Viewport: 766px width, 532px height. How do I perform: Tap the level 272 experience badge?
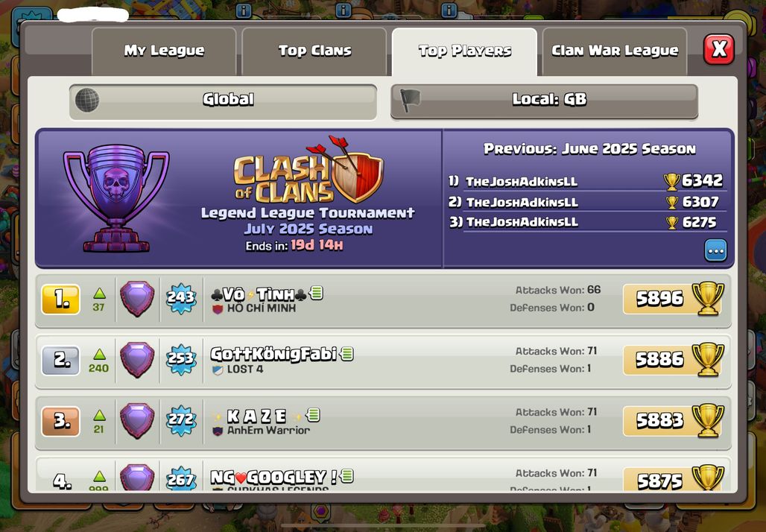181,419
